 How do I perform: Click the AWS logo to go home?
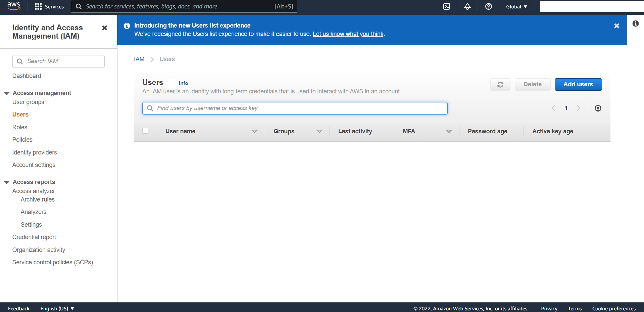[14, 6]
